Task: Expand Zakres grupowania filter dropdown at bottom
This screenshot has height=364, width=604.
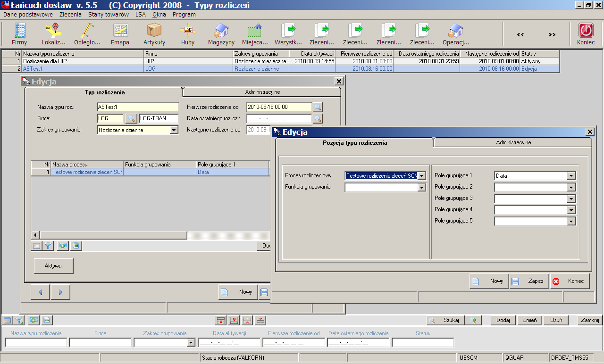Action: (x=191, y=343)
